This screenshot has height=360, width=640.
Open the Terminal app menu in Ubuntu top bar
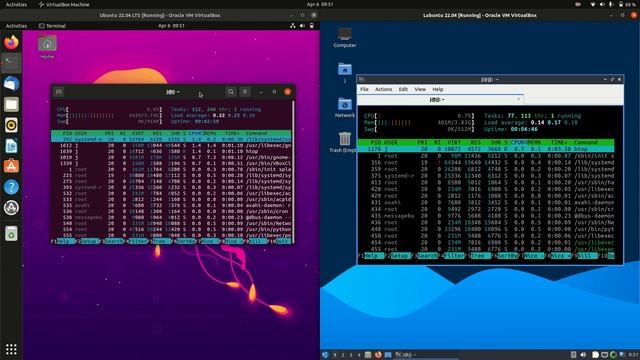(52, 26)
